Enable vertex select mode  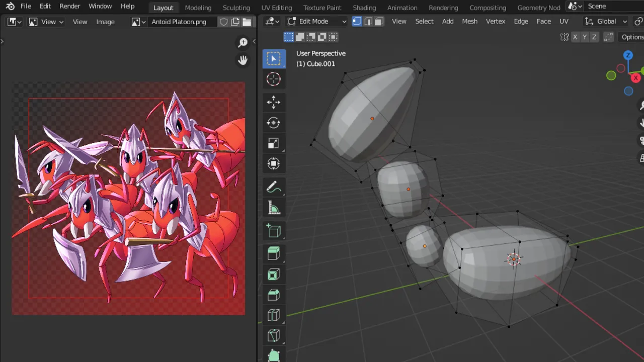point(357,21)
